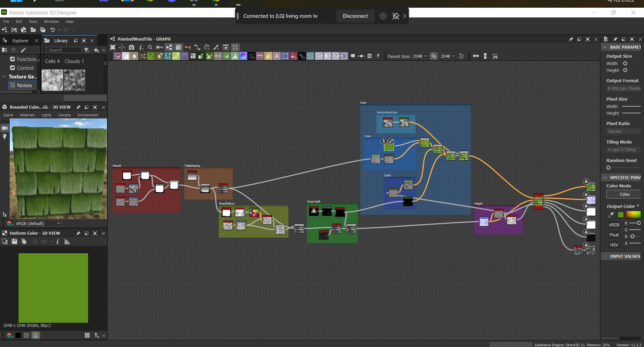Viewport: 644px width, 347px height.
Task: Open the Materials menu in the 3D view
Action: (x=27, y=115)
